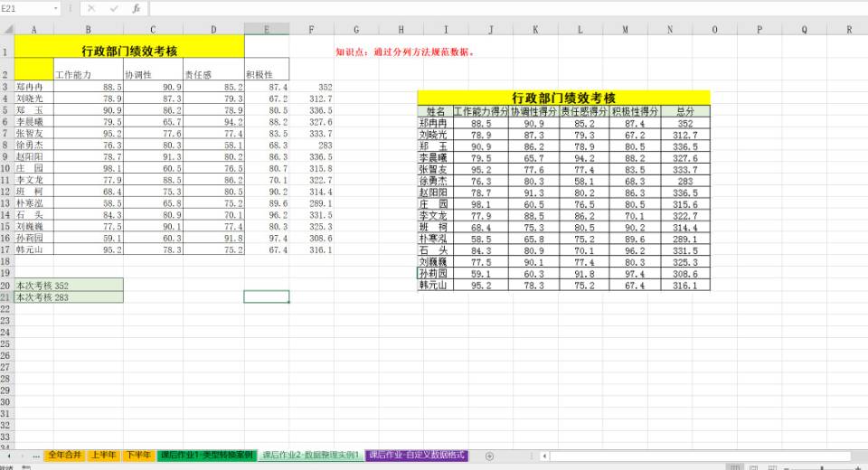Select the 课后作业2-数据整理实例1 sheet tab
The image size is (868, 470).
(x=310, y=455)
